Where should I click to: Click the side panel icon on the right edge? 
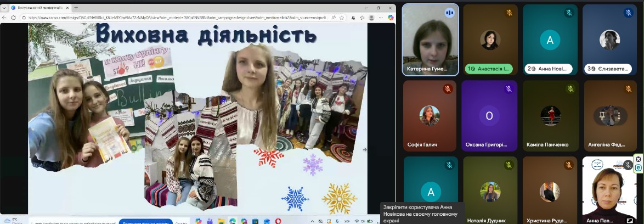(x=639, y=168)
